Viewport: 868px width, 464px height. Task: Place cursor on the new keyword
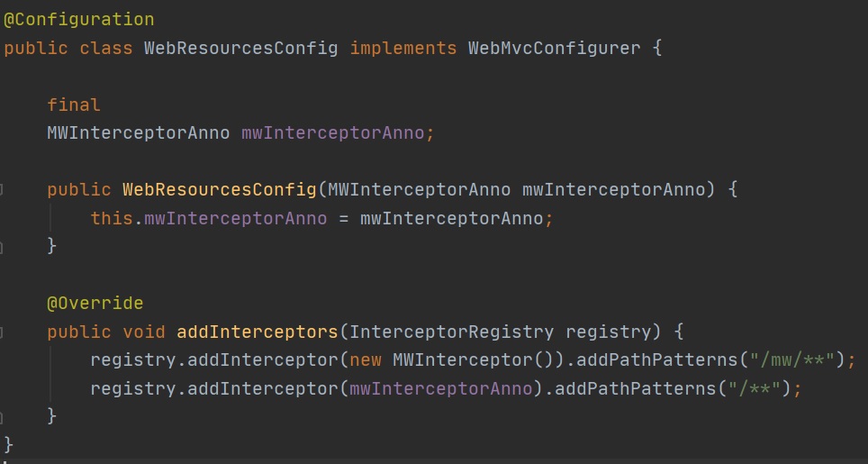click(366, 360)
